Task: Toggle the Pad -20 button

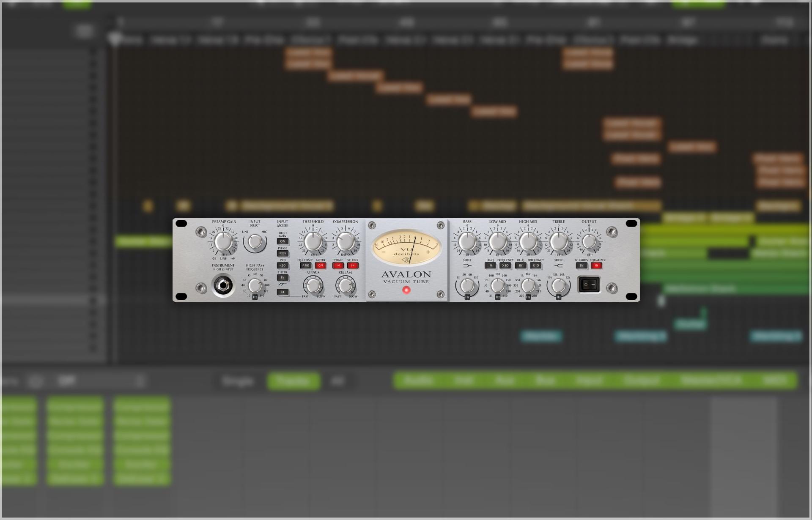Action: (x=283, y=265)
